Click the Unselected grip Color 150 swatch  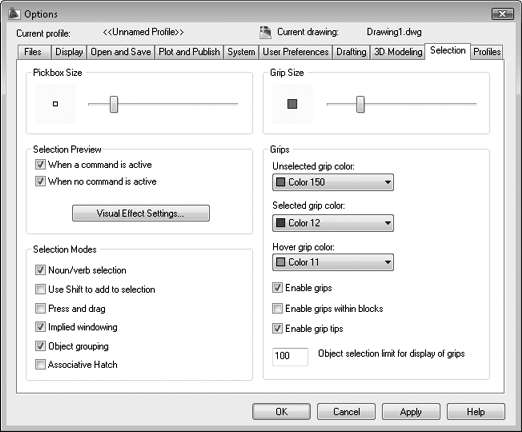[281, 182]
